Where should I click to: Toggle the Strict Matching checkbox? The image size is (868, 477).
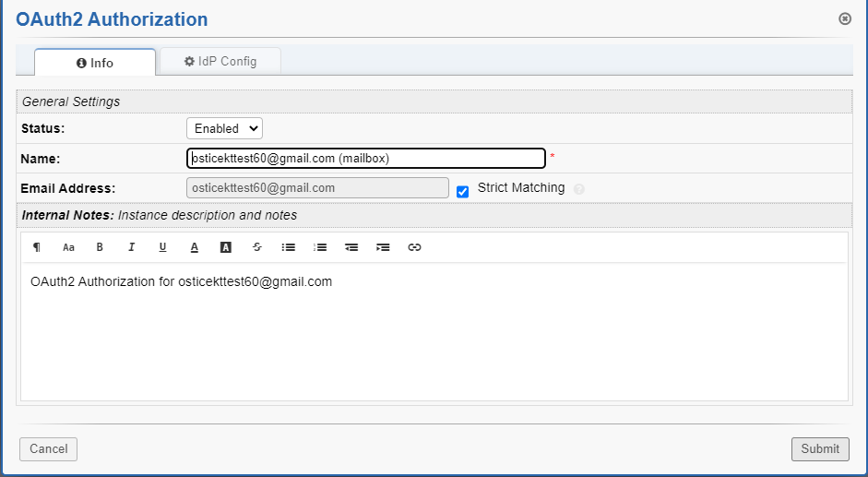pyautogui.click(x=463, y=191)
